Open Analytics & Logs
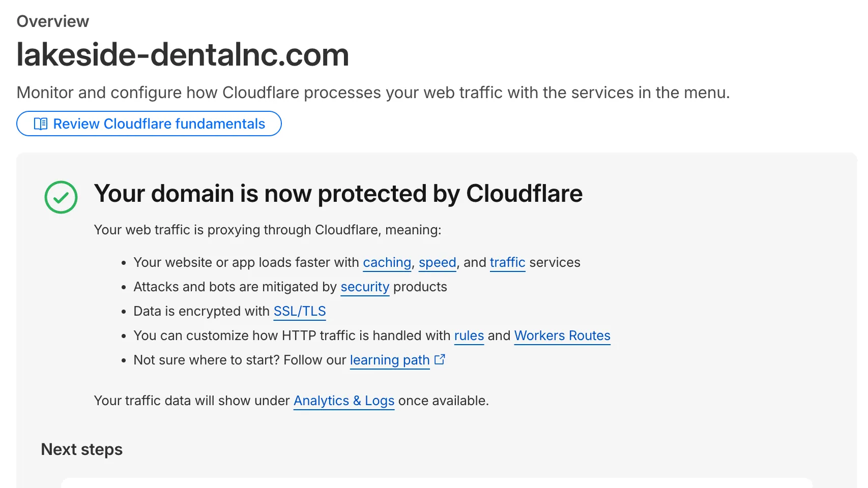 click(x=344, y=401)
